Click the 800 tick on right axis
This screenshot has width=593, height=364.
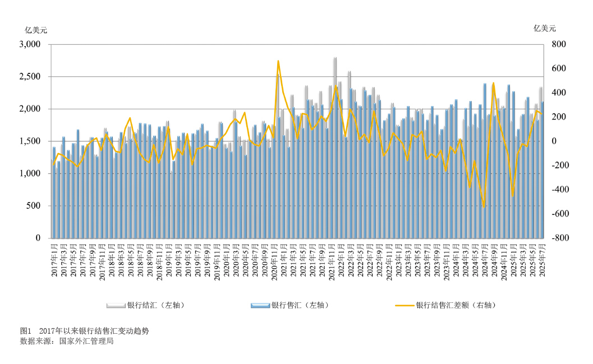click(558, 44)
